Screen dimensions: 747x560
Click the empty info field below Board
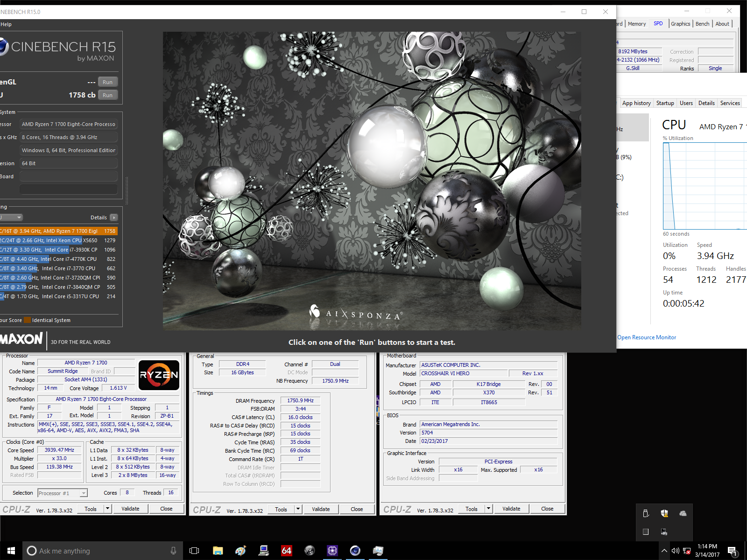[69, 189]
